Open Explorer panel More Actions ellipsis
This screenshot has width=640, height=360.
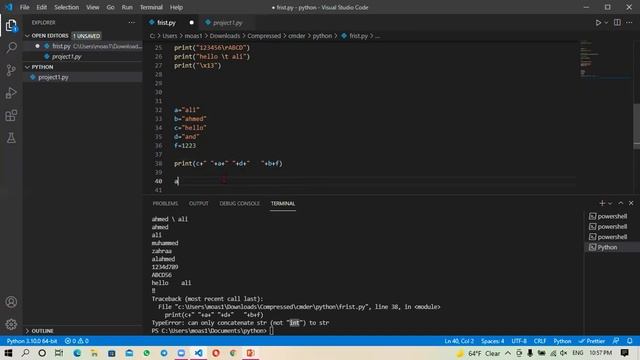[131, 22]
